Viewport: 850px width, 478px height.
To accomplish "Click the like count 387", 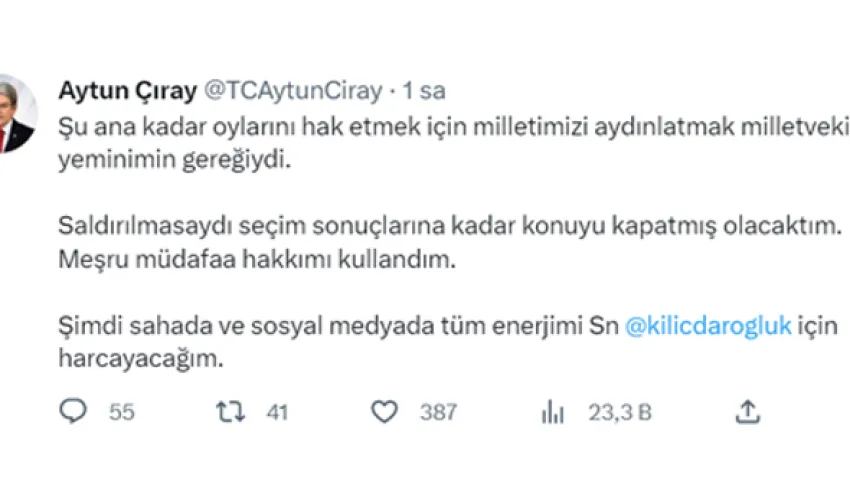I will coord(438,411).
